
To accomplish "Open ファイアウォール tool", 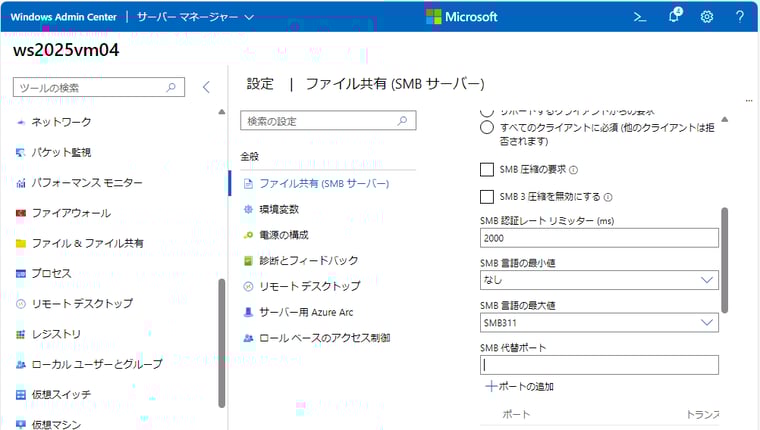I will tap(71, 213).
